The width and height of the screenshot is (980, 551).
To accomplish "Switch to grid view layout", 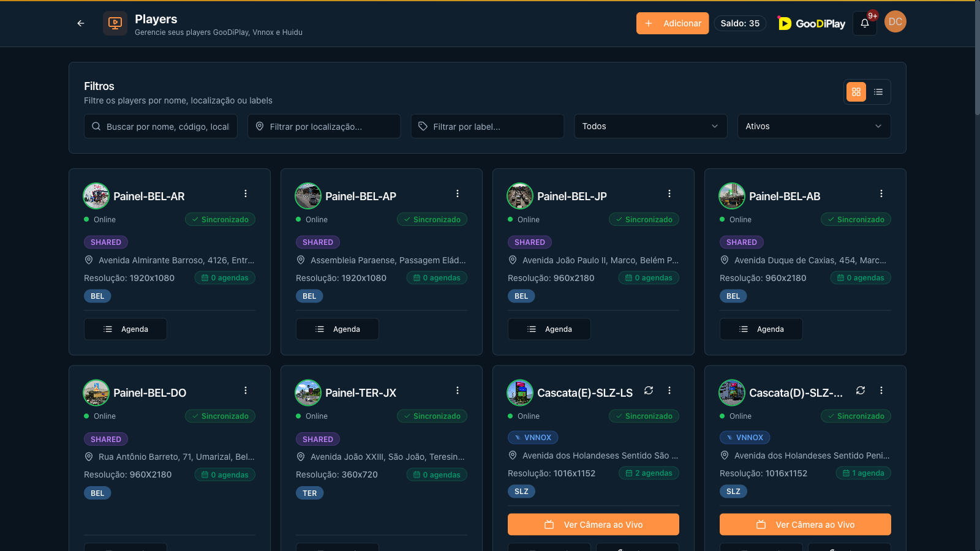I will coord(856,92).
